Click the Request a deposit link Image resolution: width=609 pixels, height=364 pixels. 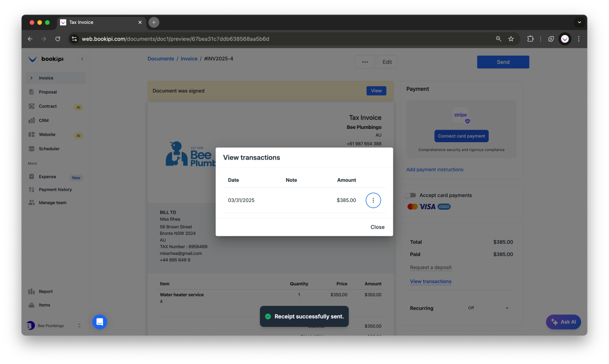430,267
